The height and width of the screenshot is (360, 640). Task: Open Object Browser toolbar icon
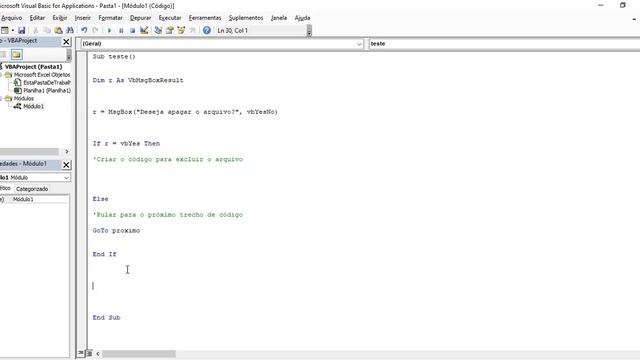point(181,31)
